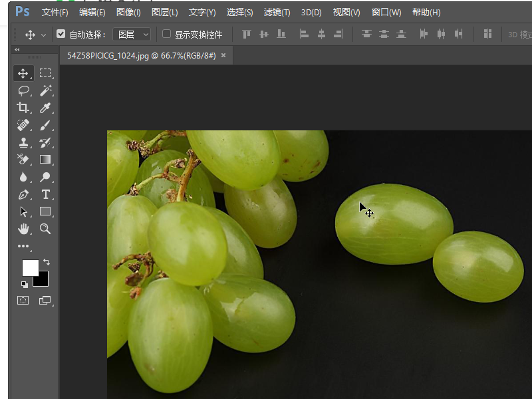The height and width of the screenshot is (399, 532).
Task: Choose the Horizontal Type tool
Action: pyautogui.click(x=45, y=194)
